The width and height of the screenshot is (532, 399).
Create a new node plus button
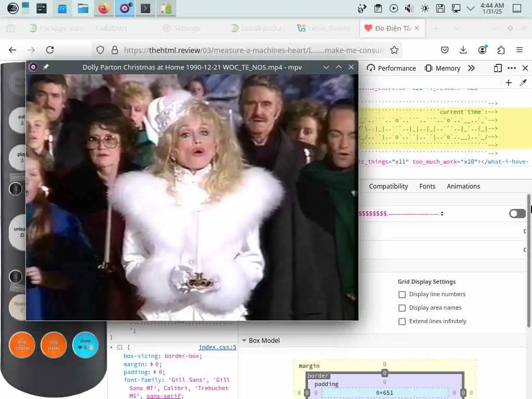tap(509, 83)
